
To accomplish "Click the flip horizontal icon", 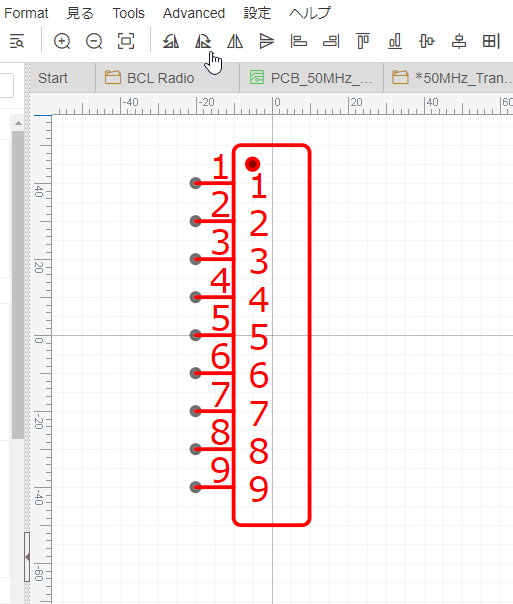I will click(235, 41).
